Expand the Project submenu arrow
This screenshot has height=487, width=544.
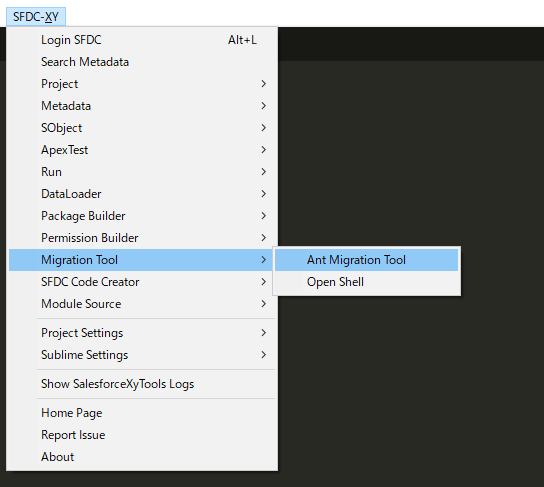[263, 84]
